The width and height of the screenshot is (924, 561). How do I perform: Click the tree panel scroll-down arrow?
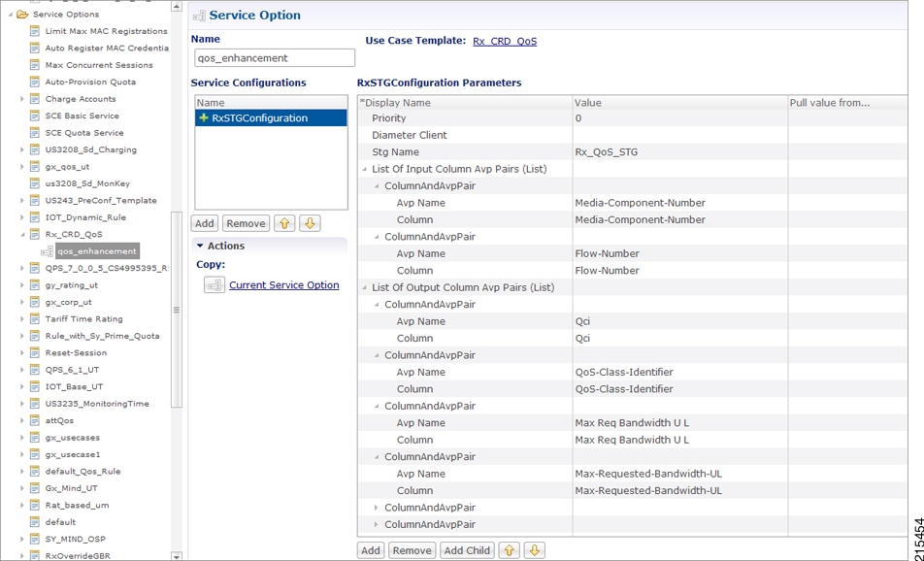pos(177,556)
